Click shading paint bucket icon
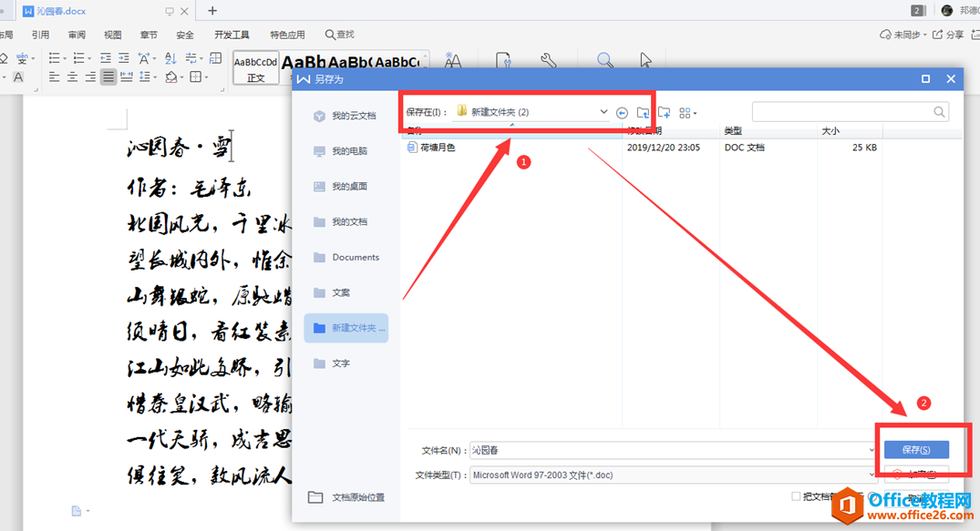 [x=173, y=77]
